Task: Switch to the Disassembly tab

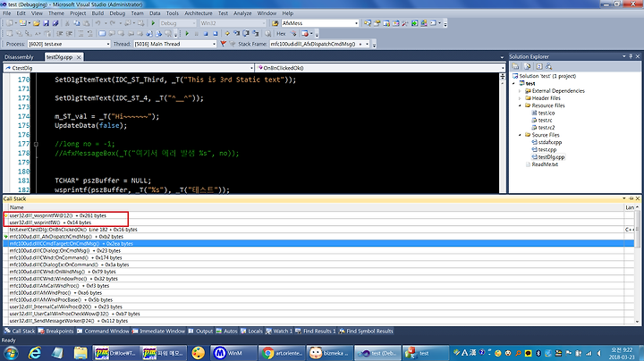Action: pos(19,57)
